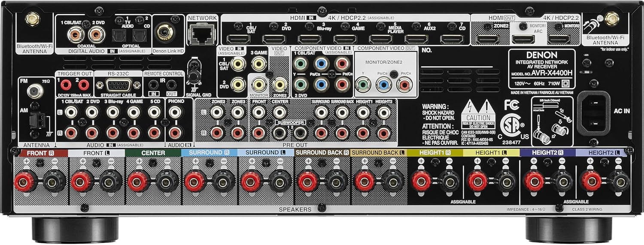This screenshot has width=644, height=245.
Task: Click composite video input 3 GAME
Action: click(x=258, y=65)
